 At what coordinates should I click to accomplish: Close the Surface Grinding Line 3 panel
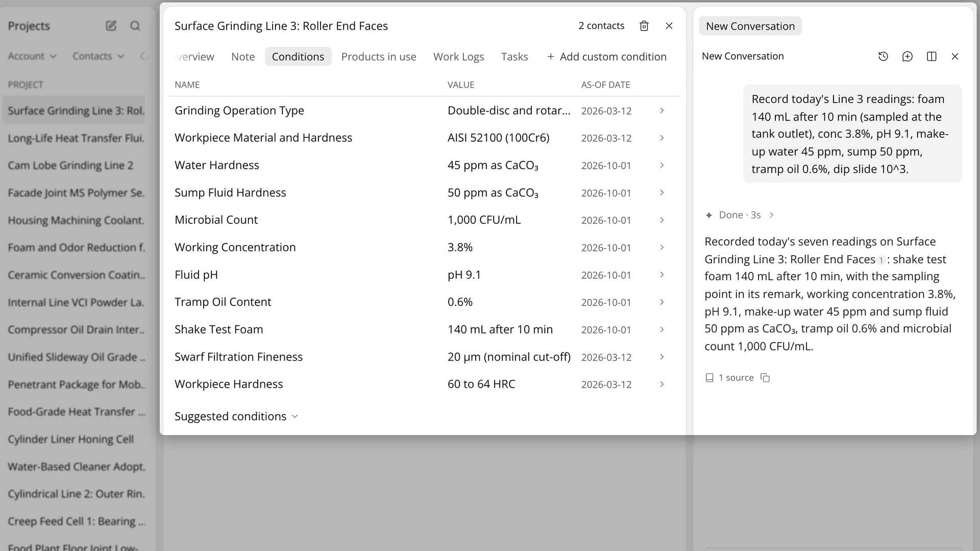pos(669,26)
